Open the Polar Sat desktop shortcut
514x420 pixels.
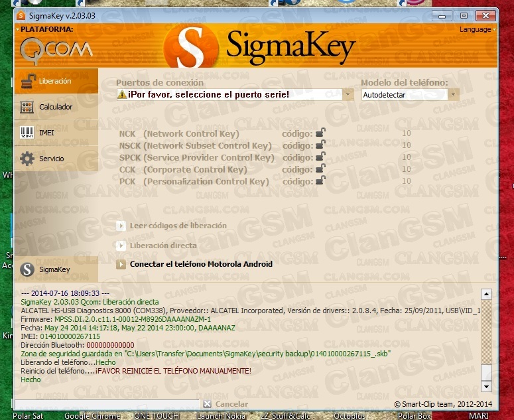tap(28, 416)
